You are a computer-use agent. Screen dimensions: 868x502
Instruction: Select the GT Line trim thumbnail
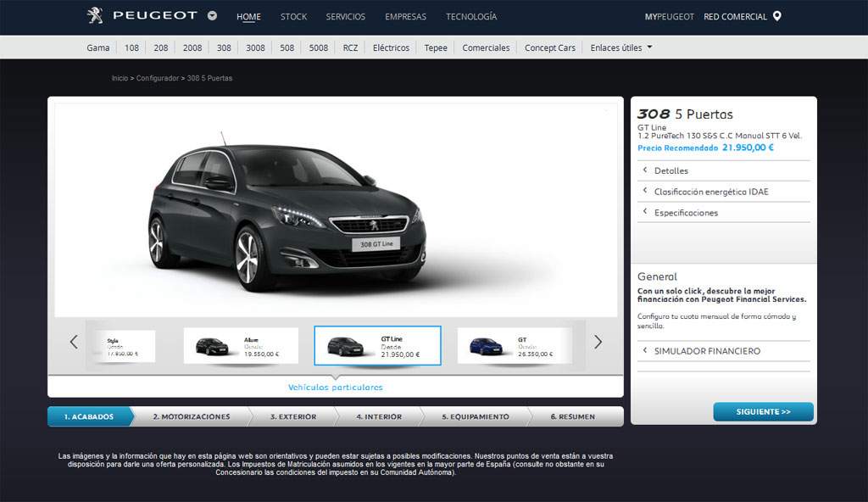[377, 346]
